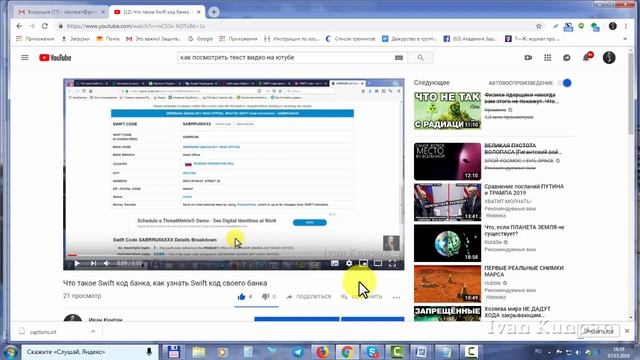Screen dimensions: 640x360
Task: Click the Yandex voice microphone icon
Action: click(x=149, y=351)
